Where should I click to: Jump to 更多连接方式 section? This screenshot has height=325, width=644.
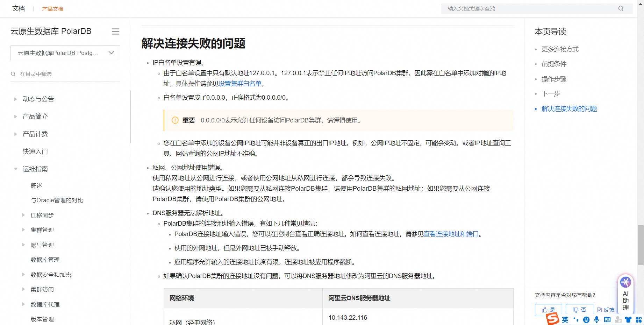pyautogui.click(x=560, y=49)
